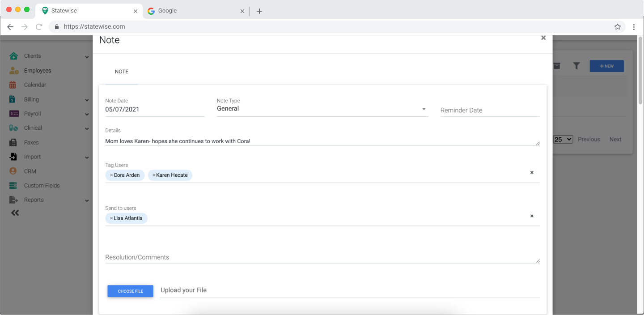Screen dimensions: 644x315
Task: Click the Reports sidebar icon
Action: click(13, 200)
